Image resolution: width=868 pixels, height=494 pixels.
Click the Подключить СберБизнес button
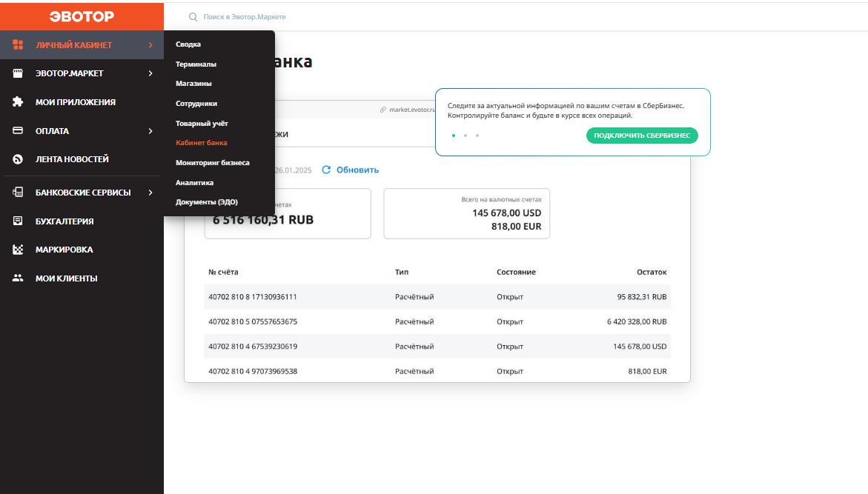pos(642,136)
